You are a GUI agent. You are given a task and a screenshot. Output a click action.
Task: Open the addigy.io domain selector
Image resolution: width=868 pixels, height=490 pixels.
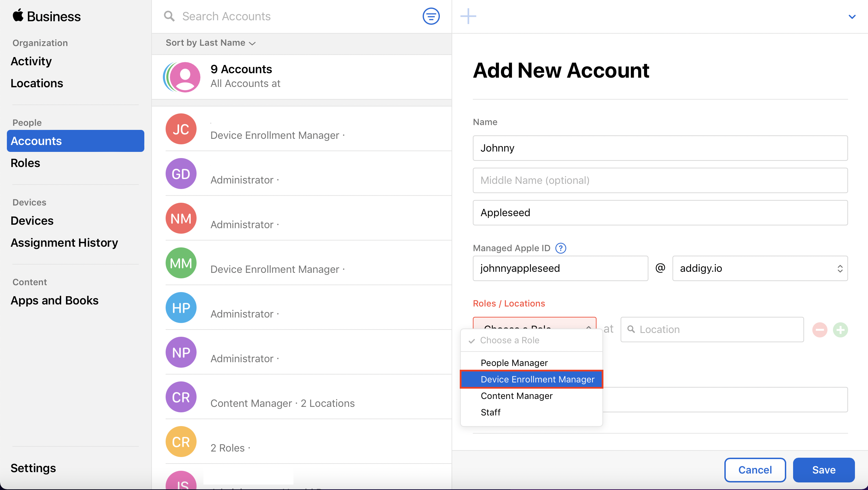760,268
